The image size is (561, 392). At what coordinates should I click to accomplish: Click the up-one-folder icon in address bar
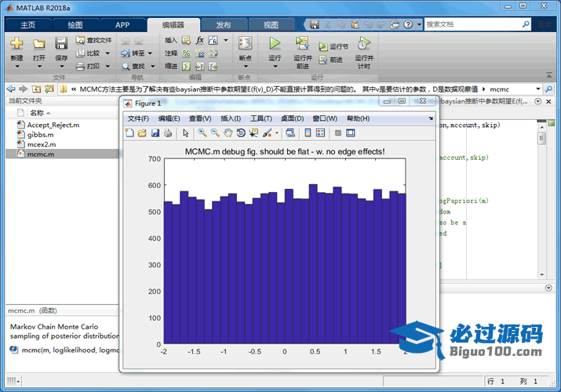coord(36,89)
